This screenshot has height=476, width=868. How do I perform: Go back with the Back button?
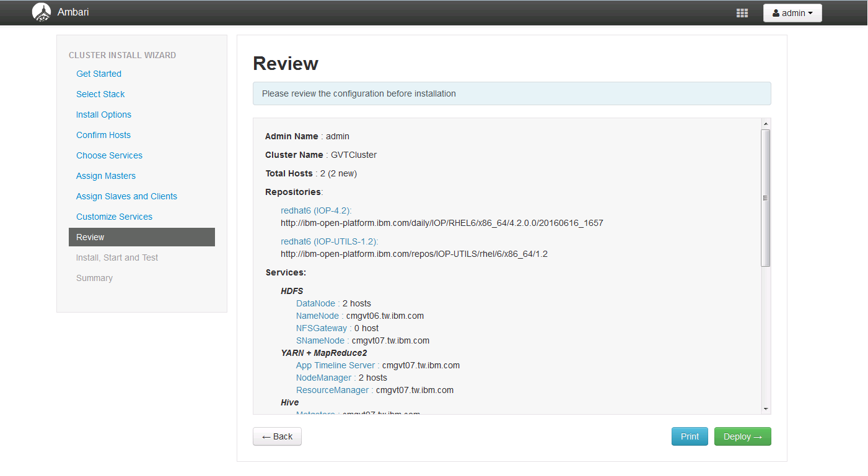(x=277, y=436)
